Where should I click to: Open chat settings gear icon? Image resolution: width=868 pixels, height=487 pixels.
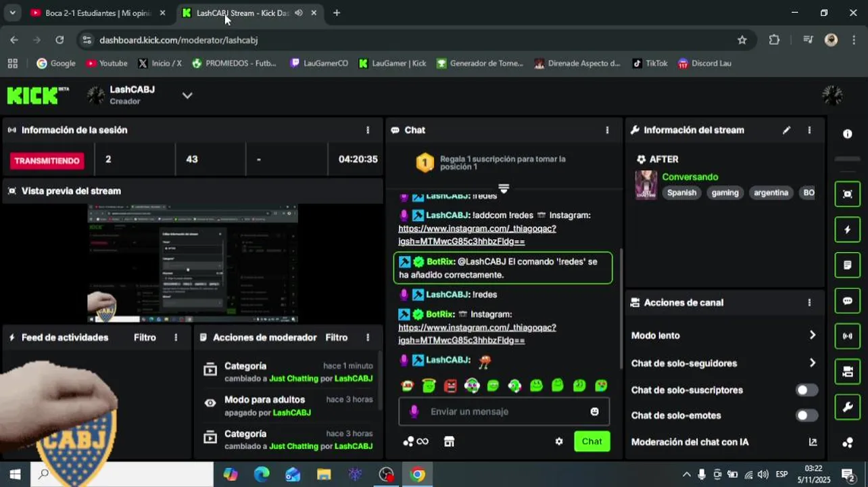pyautogui.click(x=559, y=441)
